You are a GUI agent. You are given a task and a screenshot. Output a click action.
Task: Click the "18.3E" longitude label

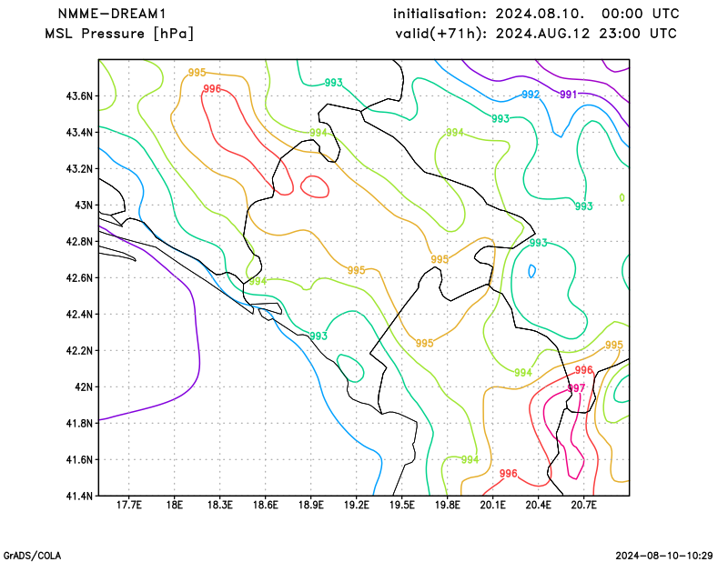219,505
